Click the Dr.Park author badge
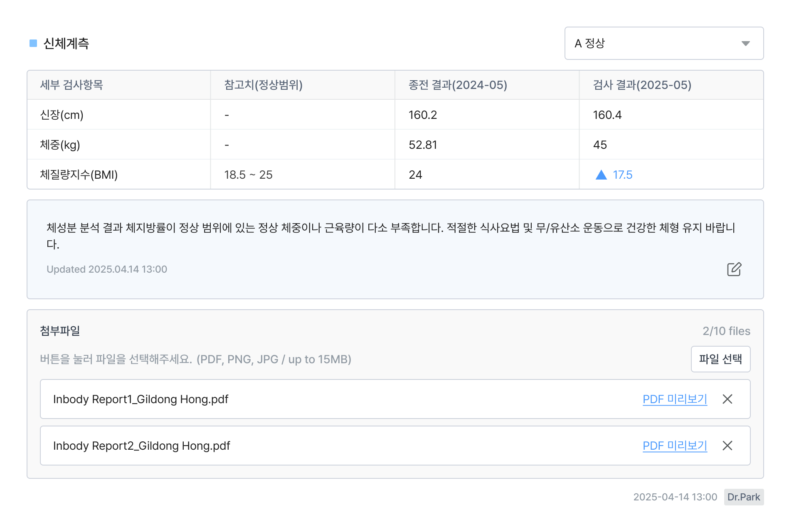The width and height of the screenshot is (794, 532). [744, 497]
